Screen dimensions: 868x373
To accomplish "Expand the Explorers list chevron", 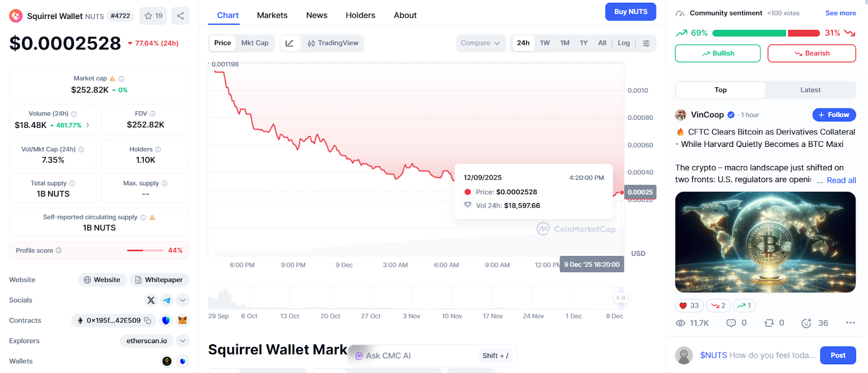I will click(183, 341).
